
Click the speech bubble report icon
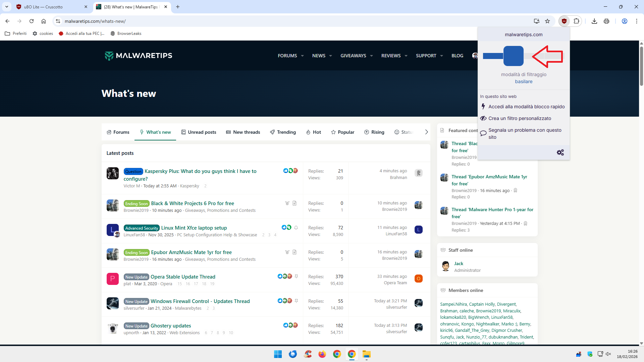(x=483, y=133)
